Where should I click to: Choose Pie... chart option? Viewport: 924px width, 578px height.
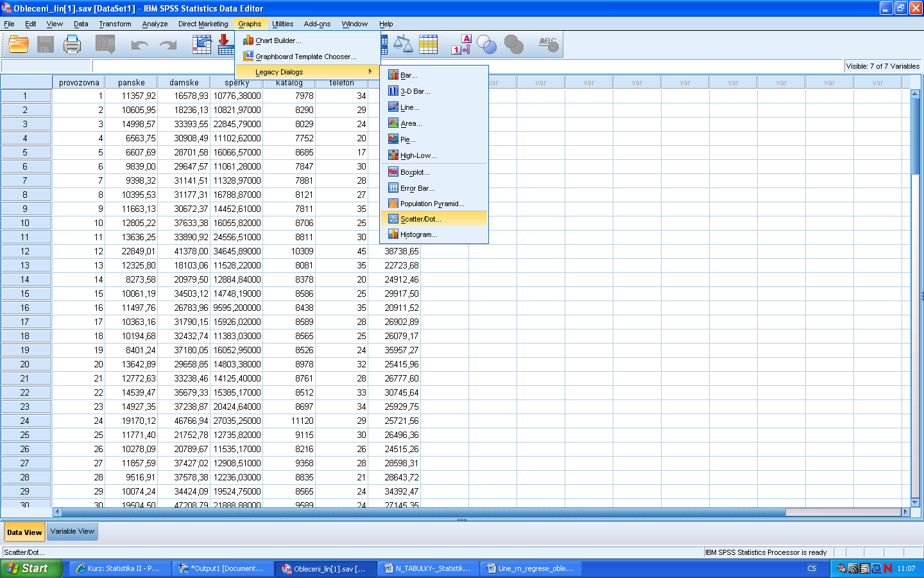(x=434, y=139)
